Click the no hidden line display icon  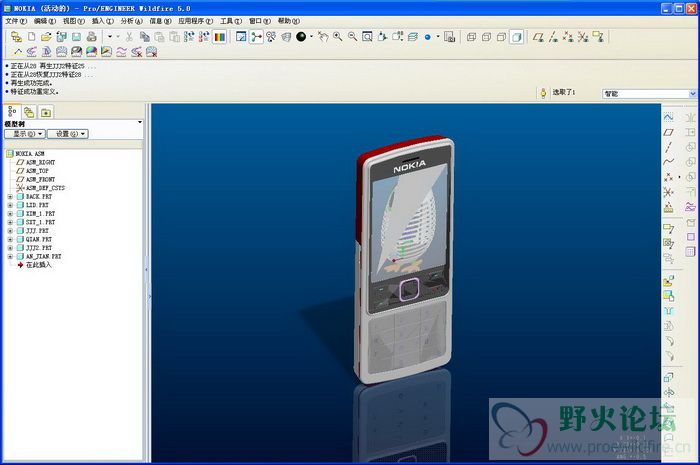[501, 37]
